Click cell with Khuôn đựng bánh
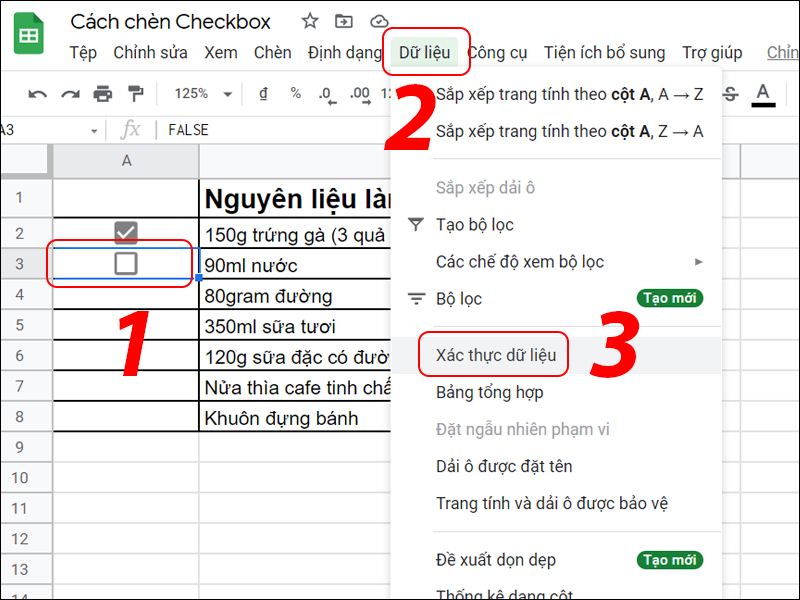800x600 pixels. pos(295,417)
